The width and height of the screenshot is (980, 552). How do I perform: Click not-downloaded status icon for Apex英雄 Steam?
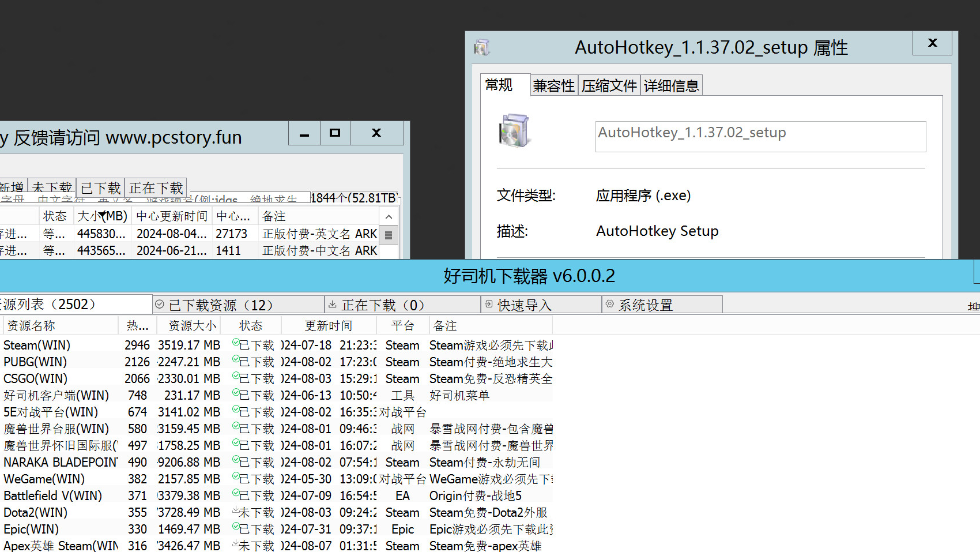pos(236,544)
